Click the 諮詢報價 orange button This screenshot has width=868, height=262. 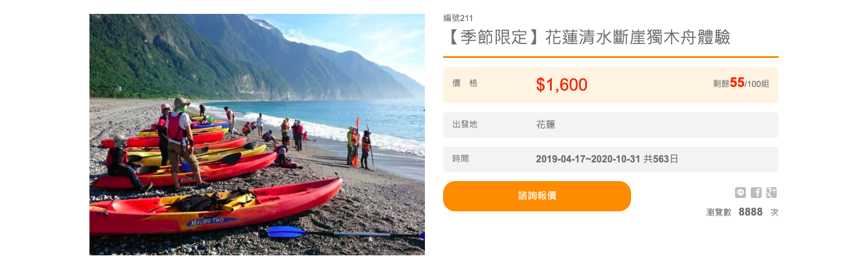[537, 196]
